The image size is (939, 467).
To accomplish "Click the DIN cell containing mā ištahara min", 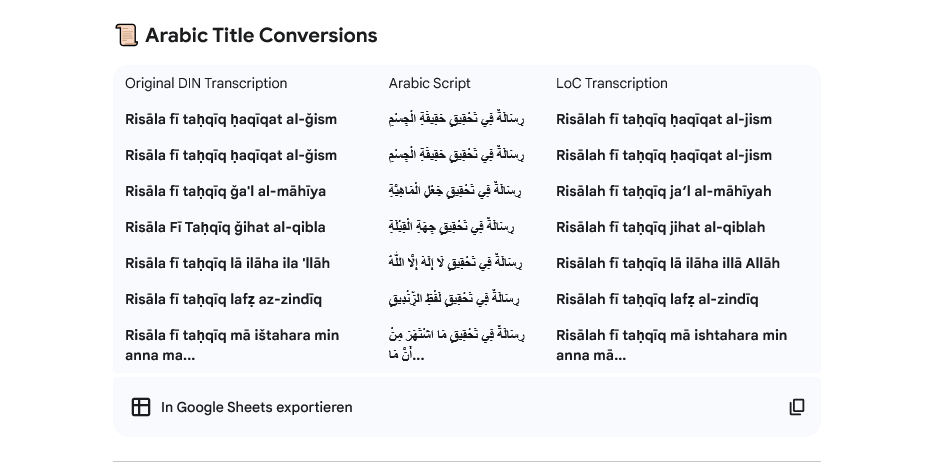I will tap(232, 344).
